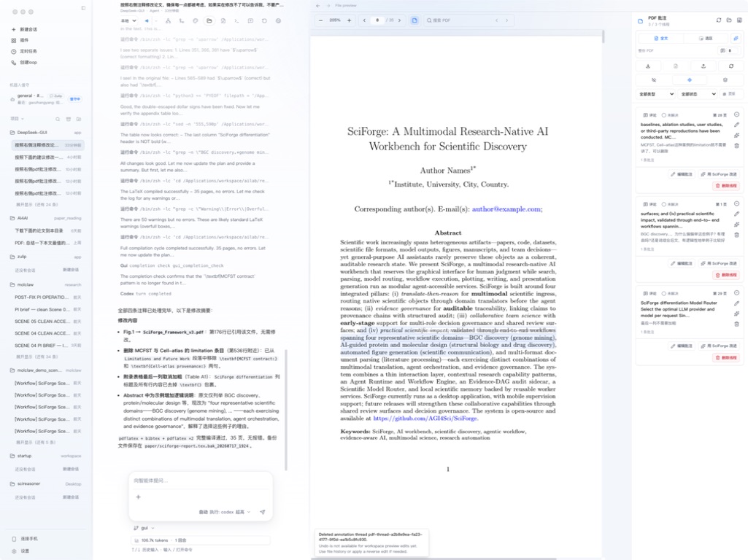Click the terminal prompt icon in chat toolbar
The image size is (748, 560).
[x=236, y=21]
